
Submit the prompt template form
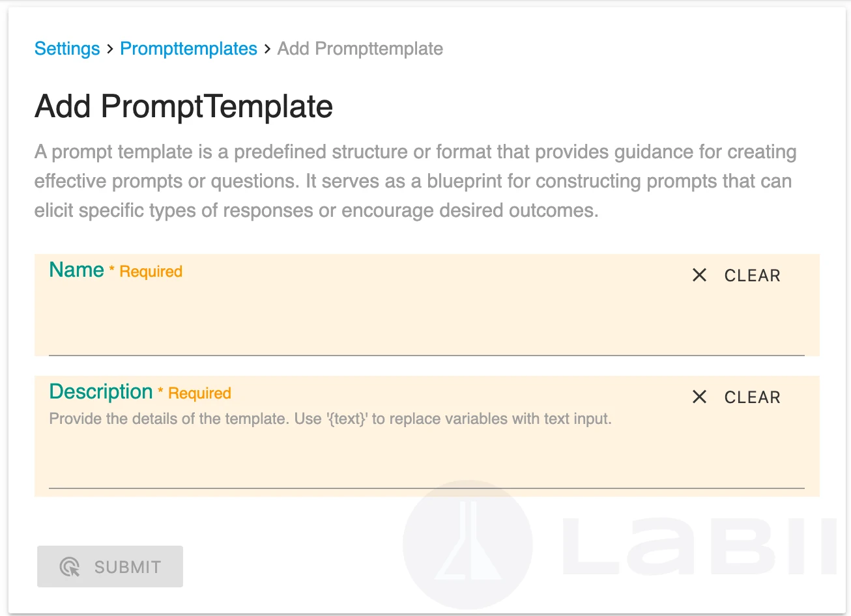tap(110, 567)
